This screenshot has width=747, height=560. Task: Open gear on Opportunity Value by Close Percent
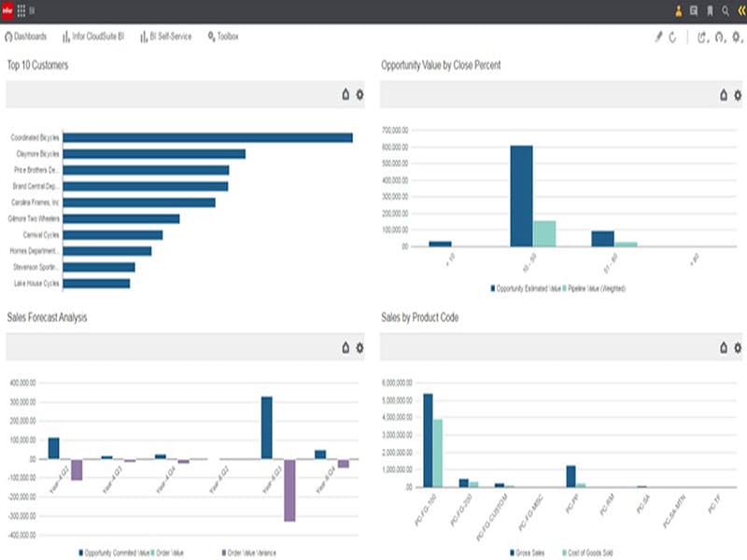point(738,94)
